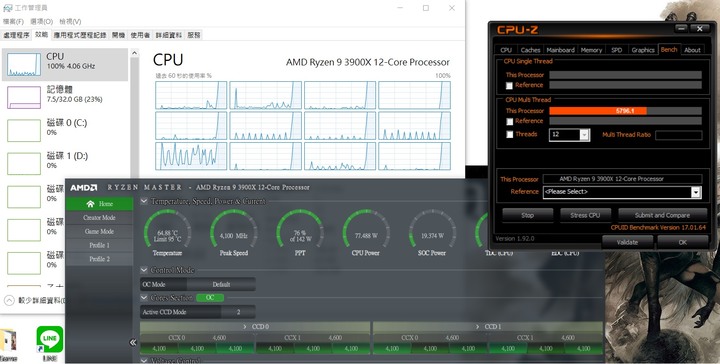The width and height of the screenshot is (720, 364).
Task: Open the Mainboard tab in CPU-Z
Action: pos(561,50)
